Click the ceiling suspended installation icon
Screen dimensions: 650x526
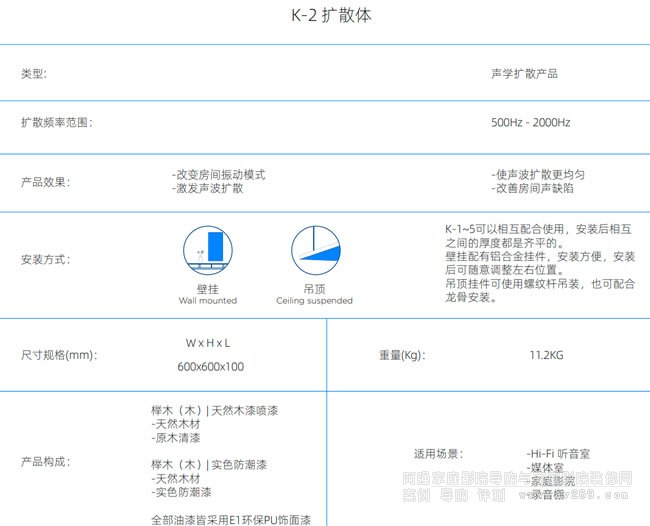point(314,251)
